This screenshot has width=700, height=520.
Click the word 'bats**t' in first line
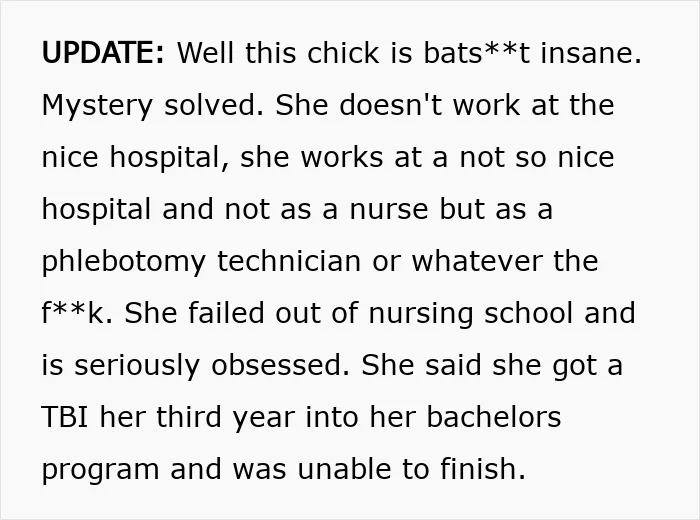click(x=476, y=52)
